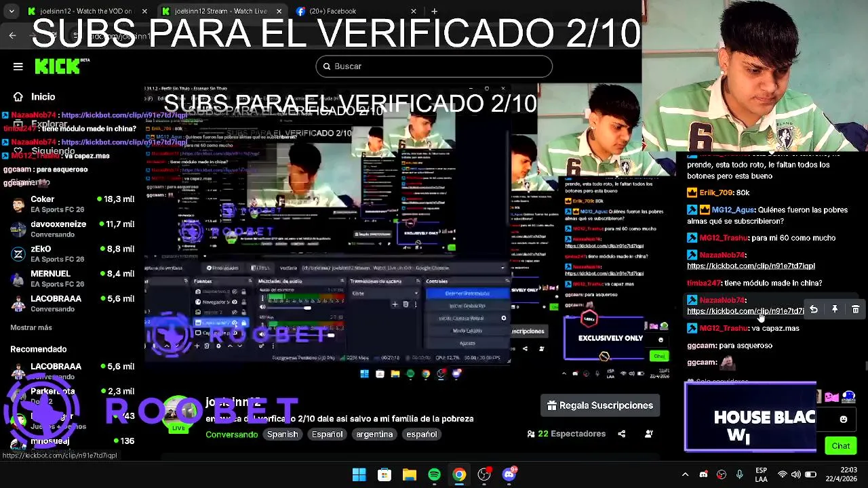
Task: Click the chat panel scrollbar
Action: (x=865, y=366)
